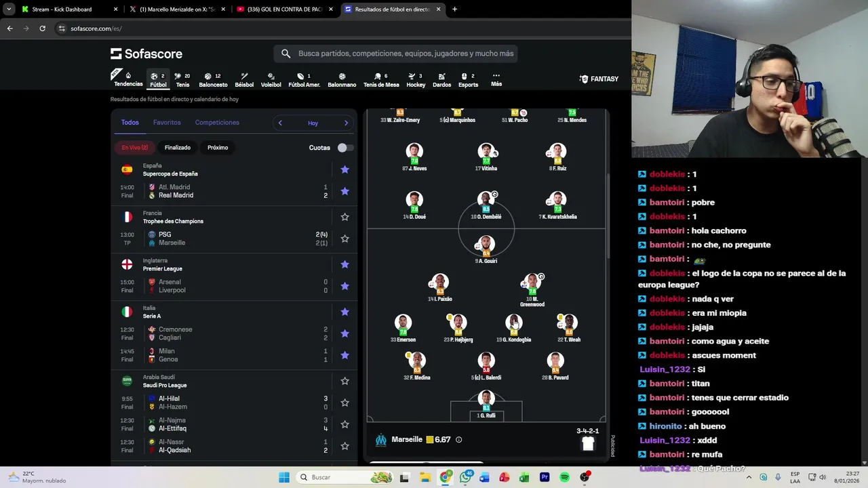This screenshot has height=488, width=868.
Task: Unfavorite the Atl. Madrid vs Real Madrid match
Action: pos(344,191)
